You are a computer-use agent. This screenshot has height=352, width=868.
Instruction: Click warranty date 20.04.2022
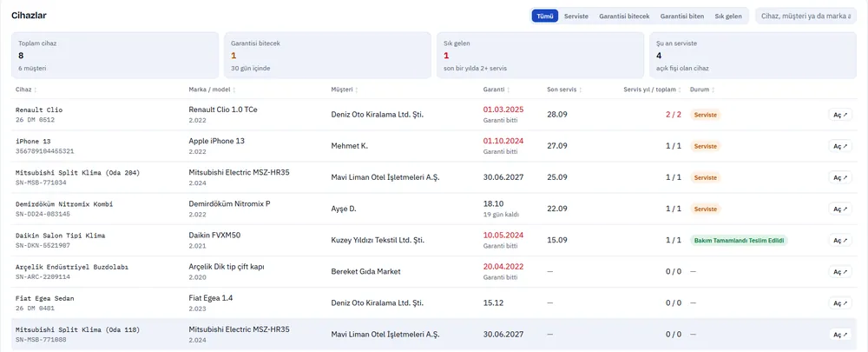coord(503,267)
